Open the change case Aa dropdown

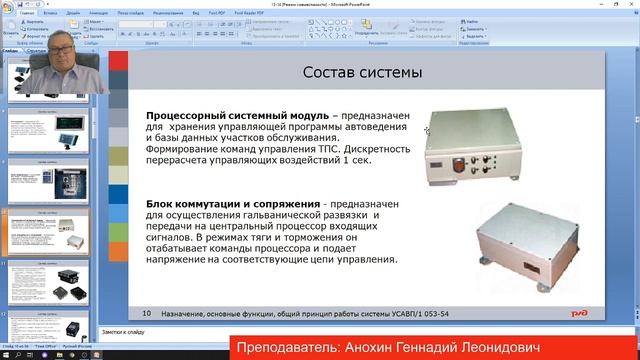coord(173,34)
